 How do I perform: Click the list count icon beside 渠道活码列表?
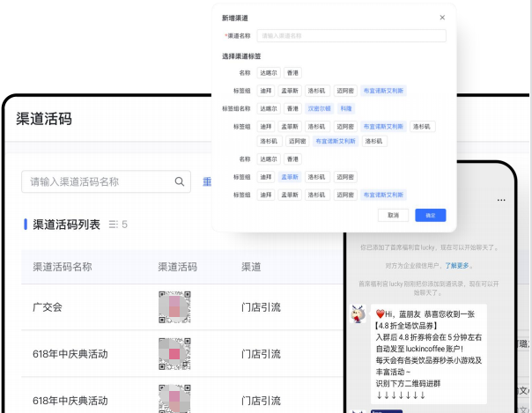pyautogui.click(x=113, y=225)
